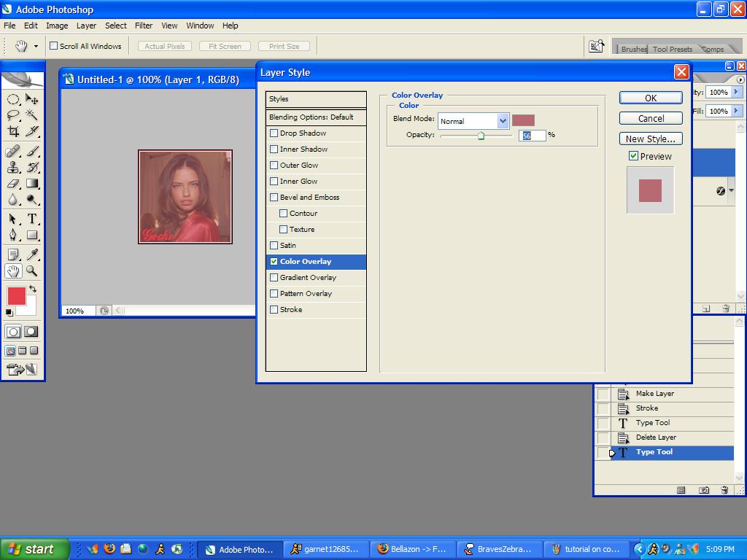Click the history panel trash icon
747x560 pixels.
724,490
